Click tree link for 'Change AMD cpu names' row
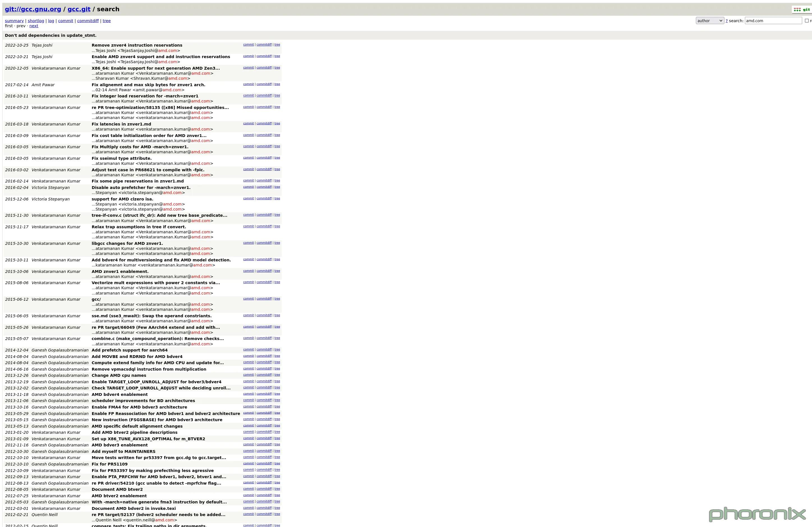 click(277, 375)
